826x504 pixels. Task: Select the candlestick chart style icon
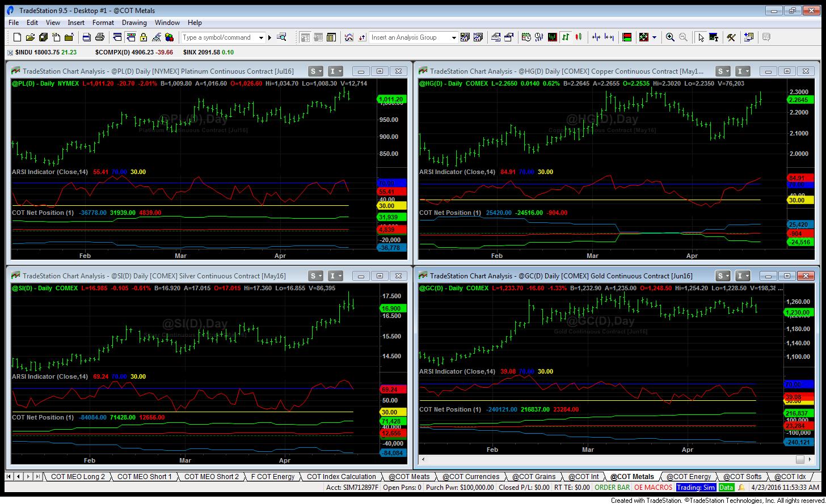coord(579,37)
